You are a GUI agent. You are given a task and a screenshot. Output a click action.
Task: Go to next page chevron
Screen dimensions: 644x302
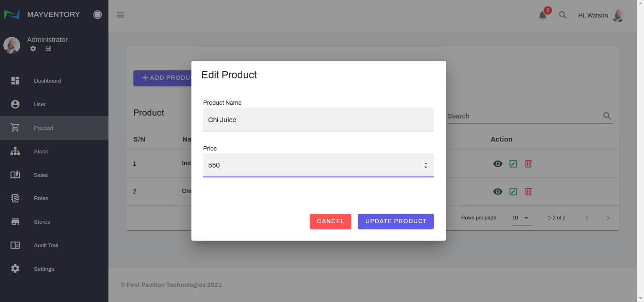point(608,218)
